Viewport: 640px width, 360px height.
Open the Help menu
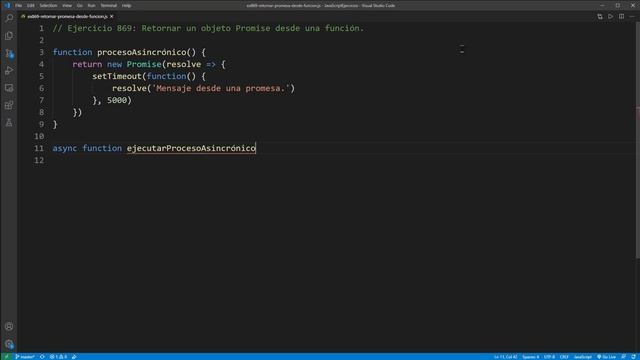pyautogui.click(x=127, y=5)
